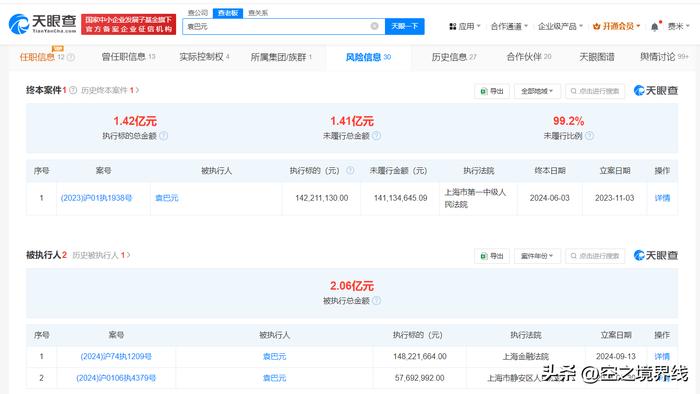
Task: Open case link (2024)沪0106执4379号
Action: tap(116, 377)
